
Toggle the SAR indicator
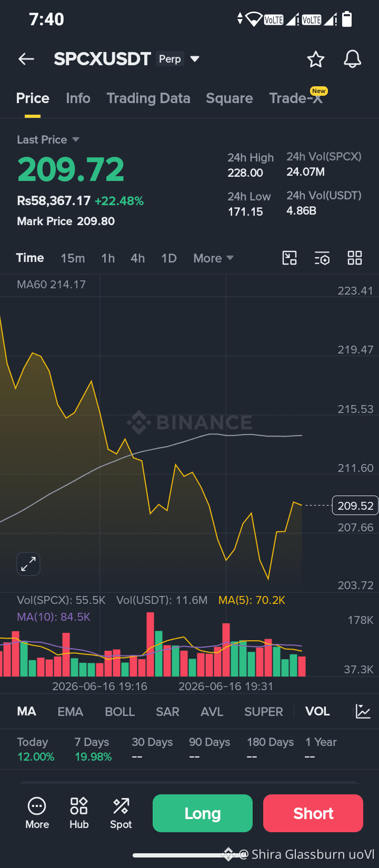(167, 712)
